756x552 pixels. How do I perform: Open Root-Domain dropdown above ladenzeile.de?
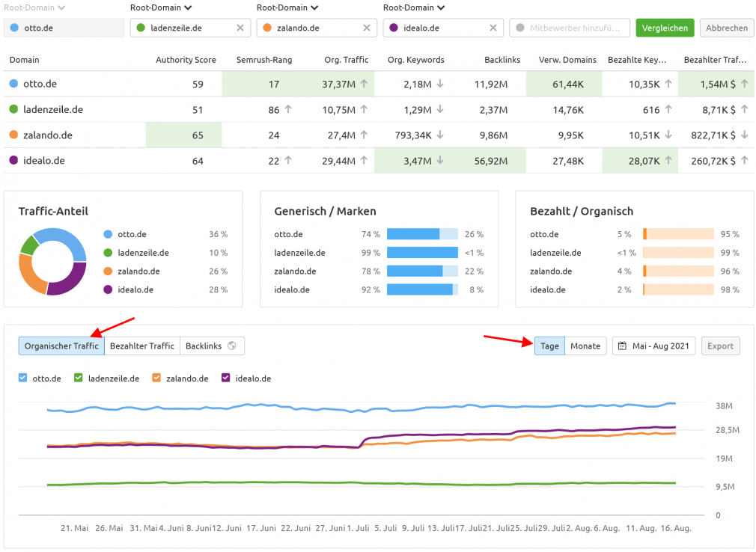tap(161, 7)
